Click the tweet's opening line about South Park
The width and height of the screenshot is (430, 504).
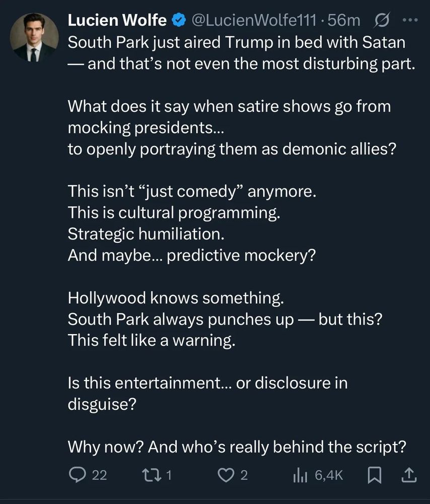point(237,42)
